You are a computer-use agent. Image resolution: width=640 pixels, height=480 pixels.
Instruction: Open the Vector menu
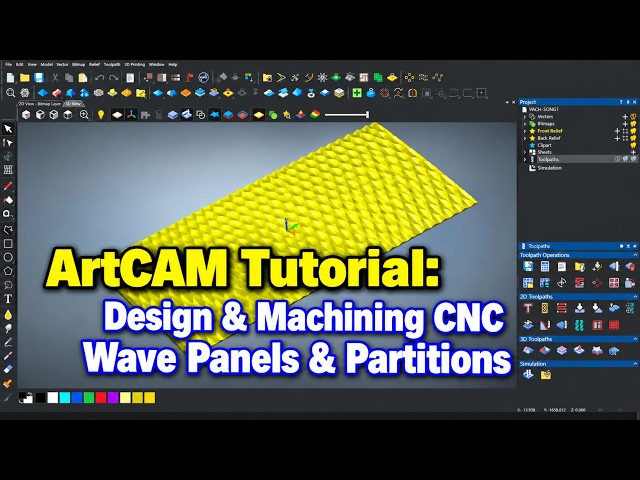click(x=62, y=64)
